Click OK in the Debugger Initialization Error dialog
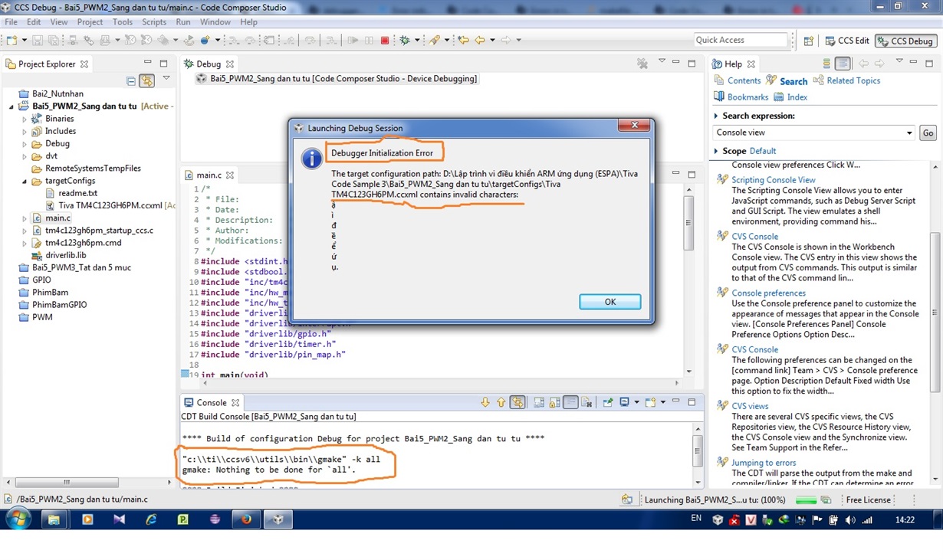 point(609,302)
